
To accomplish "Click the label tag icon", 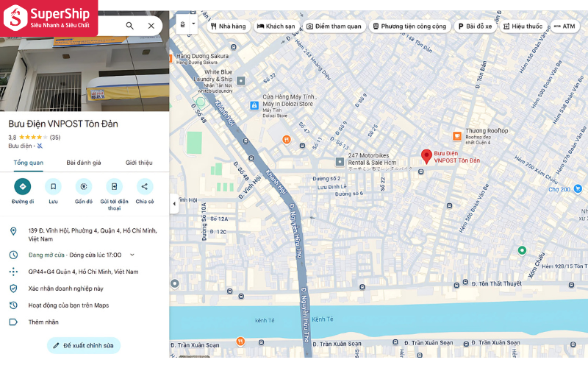I will (13, 322).
